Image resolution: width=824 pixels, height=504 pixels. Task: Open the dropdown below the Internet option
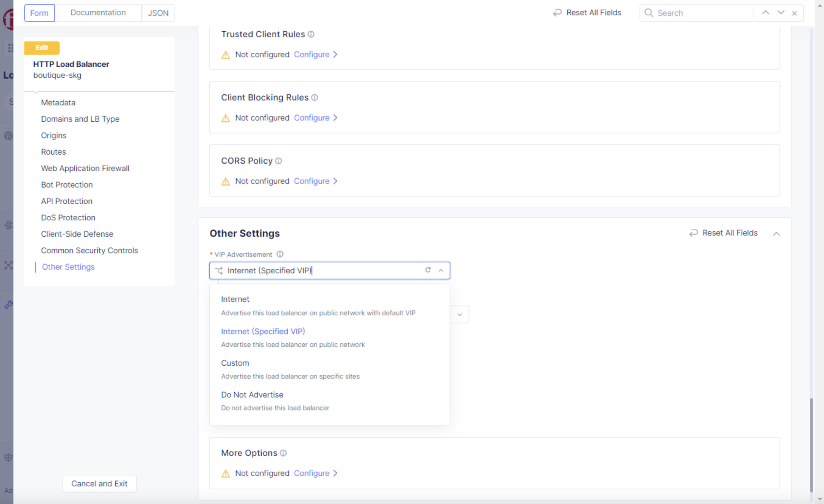click(x=460, y=314)
